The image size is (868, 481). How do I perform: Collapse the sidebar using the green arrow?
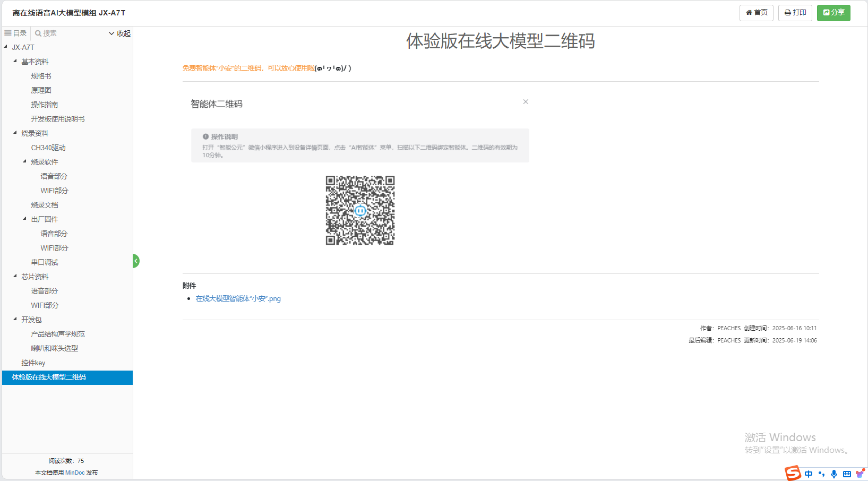[135, 261]
